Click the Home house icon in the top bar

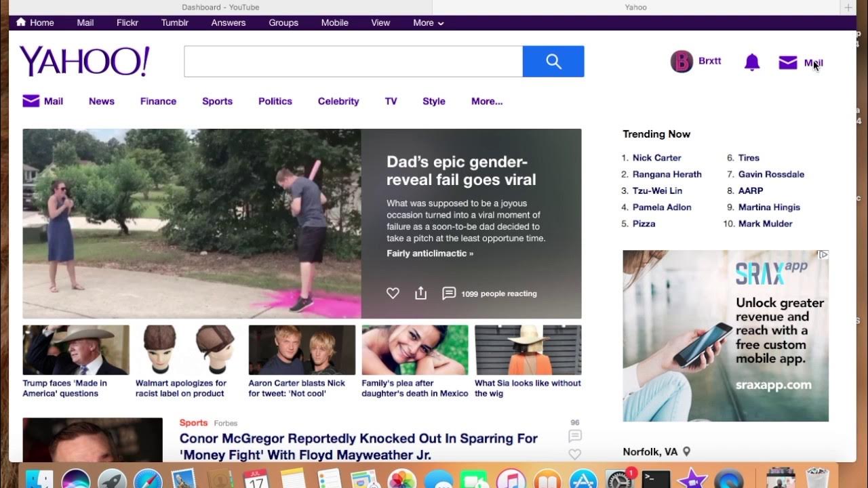coord(21,22)
